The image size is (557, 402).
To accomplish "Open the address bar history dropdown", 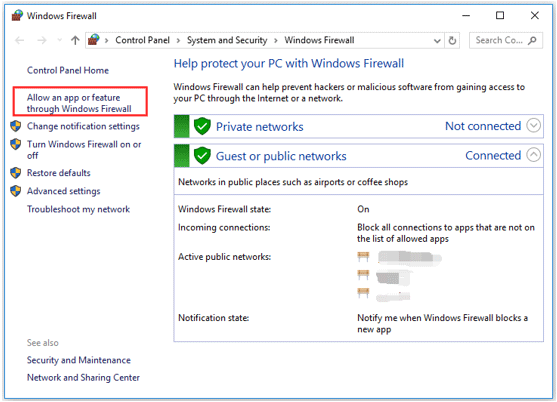I will click(437, 41).
